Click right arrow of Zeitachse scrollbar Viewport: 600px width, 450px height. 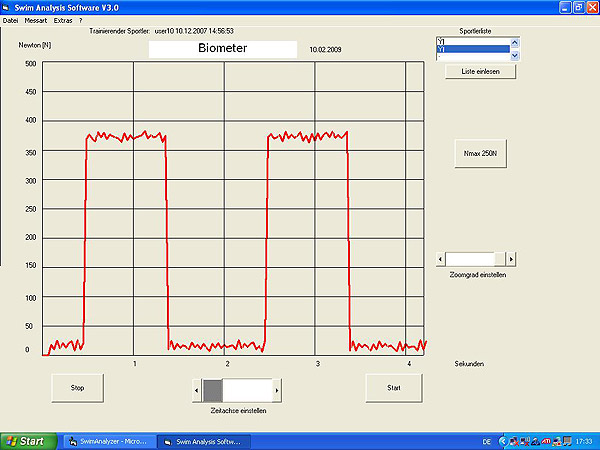click(x=277, y=389)
